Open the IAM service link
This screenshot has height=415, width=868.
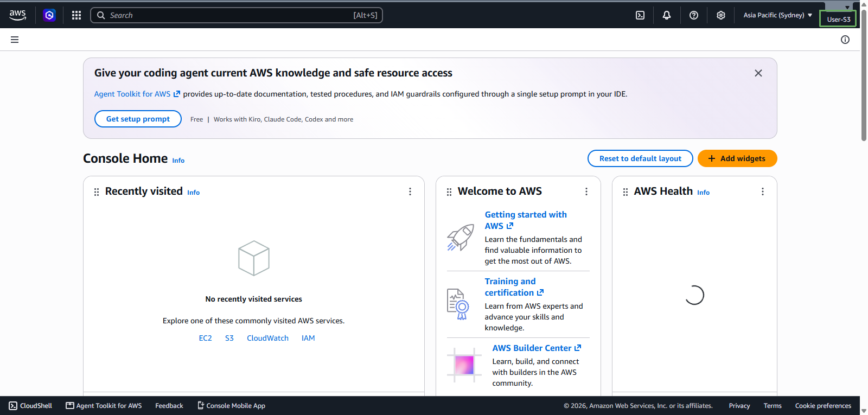(x=308, y=338)
